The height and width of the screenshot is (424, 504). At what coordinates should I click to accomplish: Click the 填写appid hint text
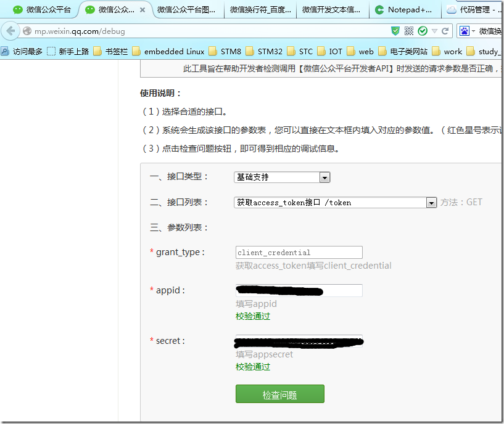click(x=256, y=304)
